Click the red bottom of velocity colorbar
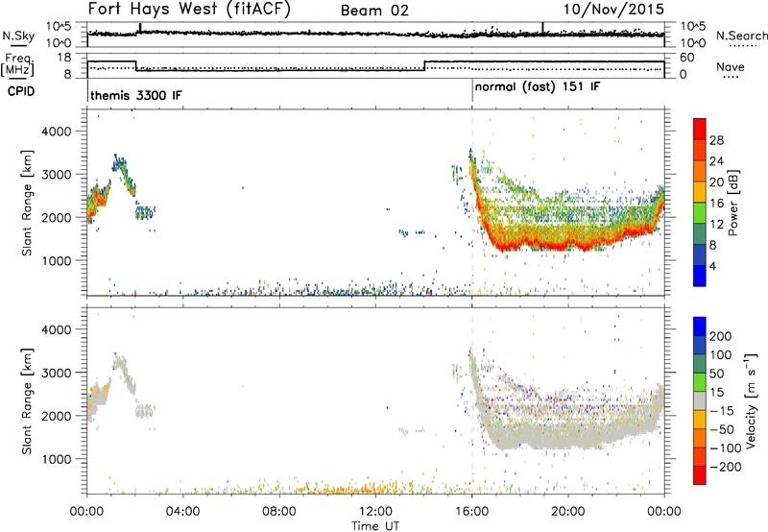 (700, 475)
